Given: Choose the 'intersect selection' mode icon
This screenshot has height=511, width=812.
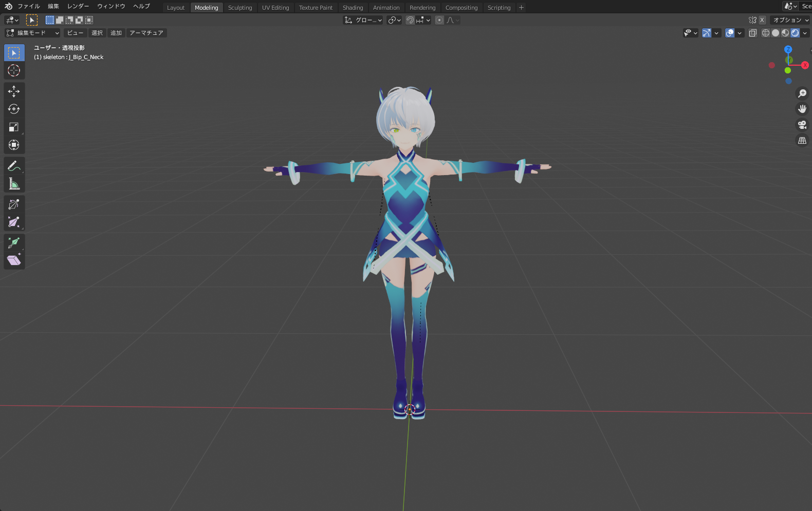Looking at the screenshot, I should click(x=89, y=20).
